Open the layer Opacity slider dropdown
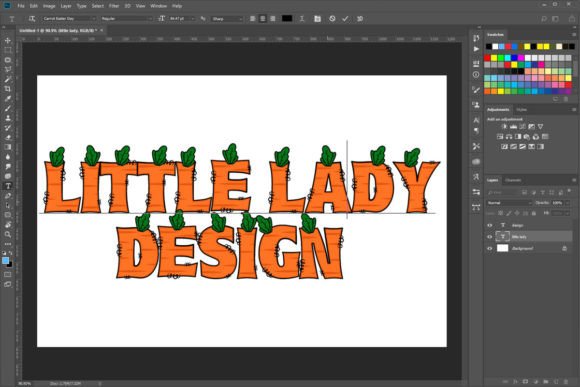This screenshot has height=387, width=580. 567,203
